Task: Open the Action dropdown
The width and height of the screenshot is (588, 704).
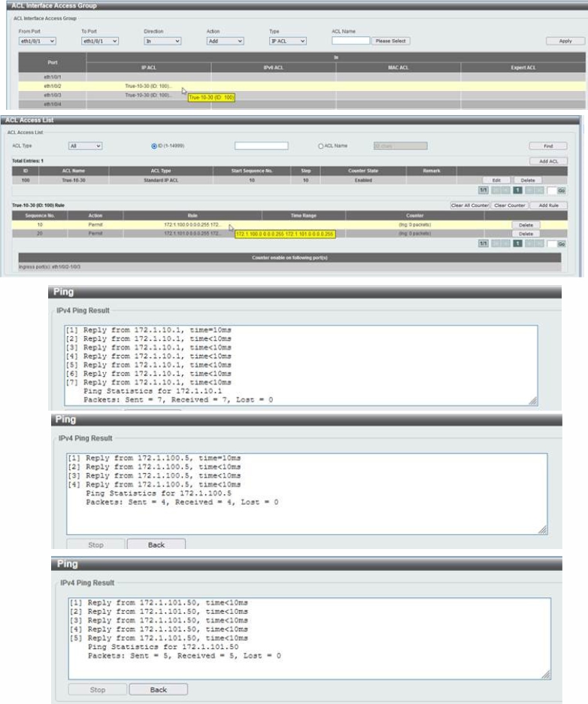Action: [x=226, y=41]
